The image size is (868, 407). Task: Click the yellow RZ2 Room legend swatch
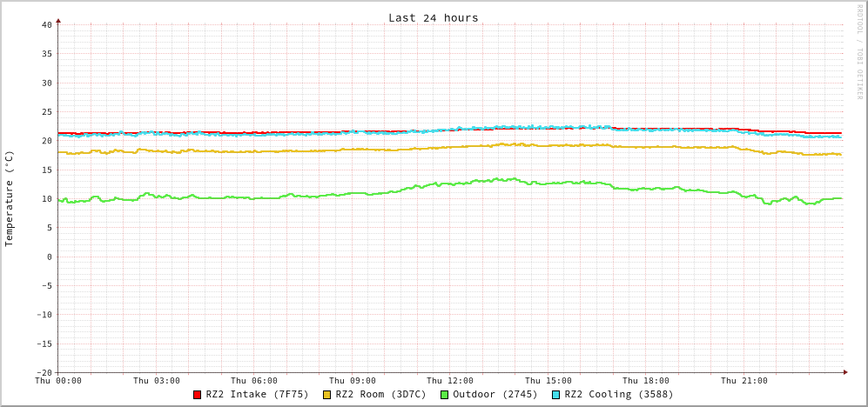click(x=327, y=395)
